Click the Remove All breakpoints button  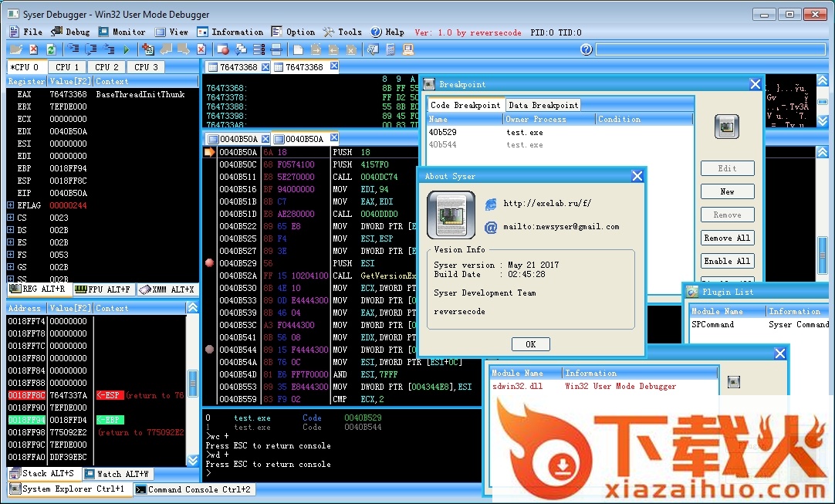click(x=728, y=238)
